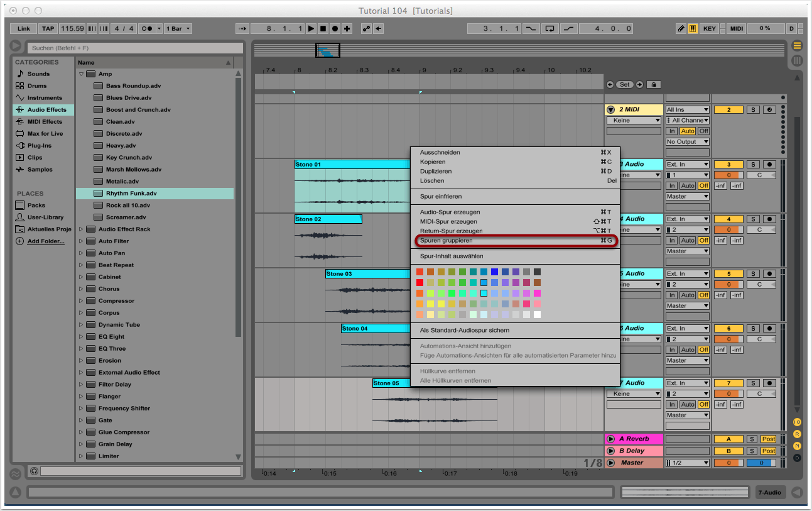The image size is (812, 511).
Task: Solo track 3 Audio
Action: [753, 165]
